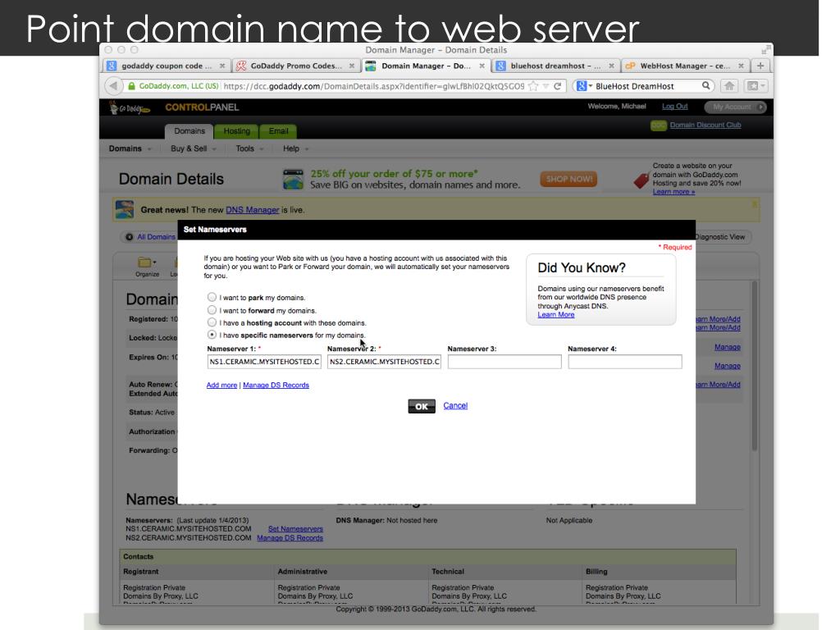Click the DNS Manager news banner icon
The width and height of the screenshot is (840, 630).
click(x=125, y=209)
